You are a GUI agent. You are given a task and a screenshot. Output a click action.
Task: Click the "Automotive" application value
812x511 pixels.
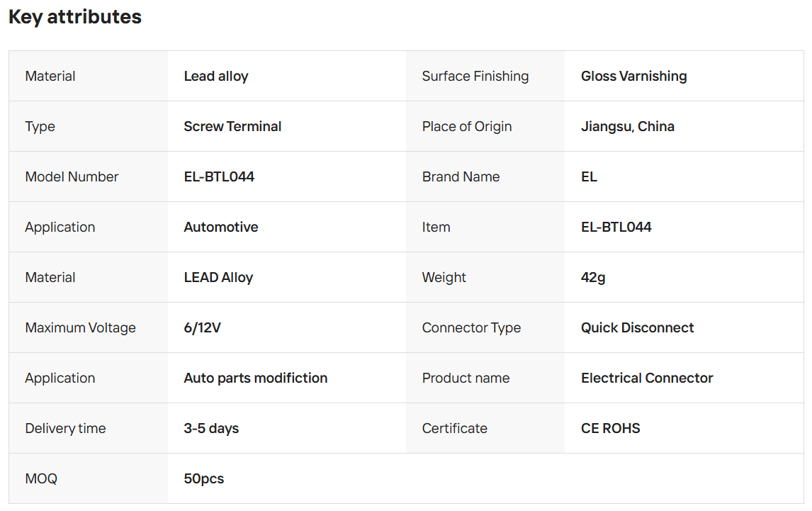(x=220, y=227)
